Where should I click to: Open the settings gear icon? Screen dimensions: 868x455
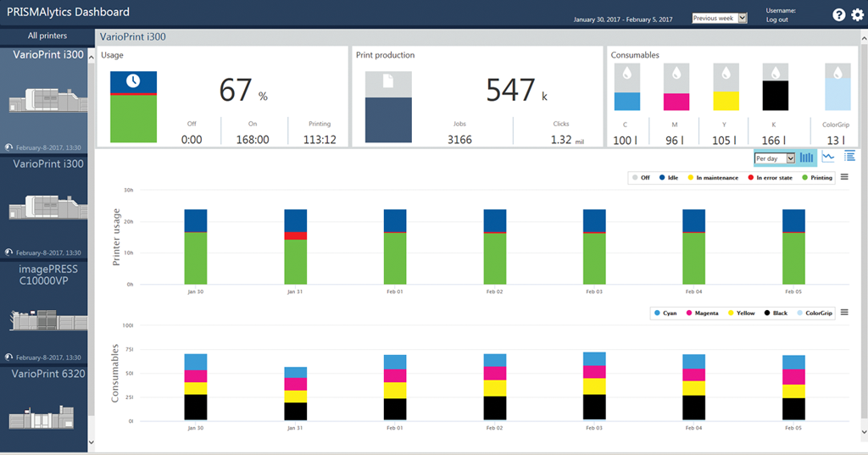point(858,15)
